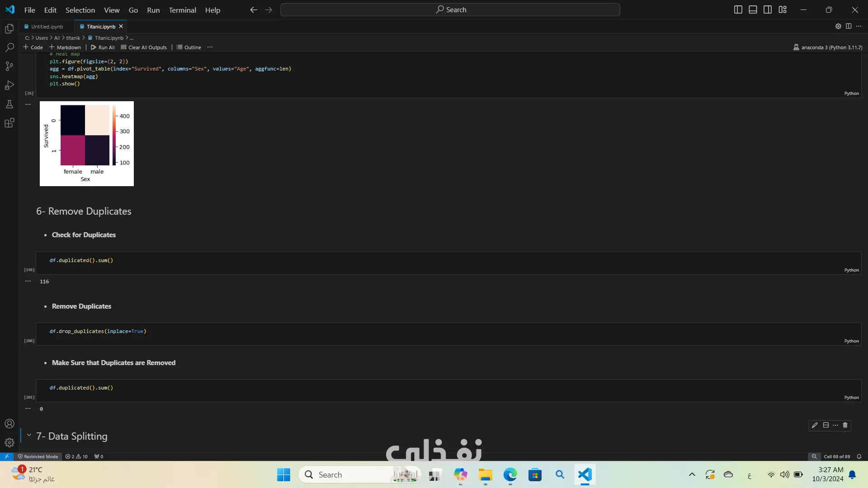Screen dimensions: 868x488
Task: Click the heatmap output image
Action: tap(87, 144)
